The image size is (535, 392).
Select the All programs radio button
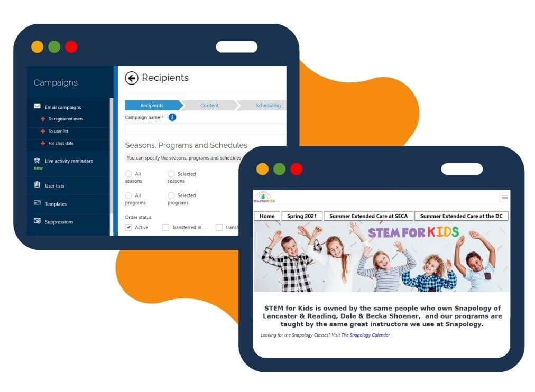tap(128, 195)
